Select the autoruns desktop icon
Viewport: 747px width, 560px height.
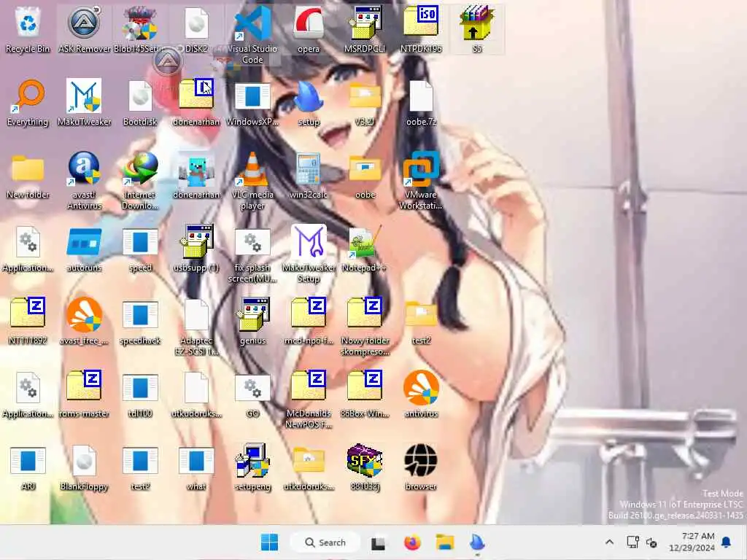pos(85,249)
